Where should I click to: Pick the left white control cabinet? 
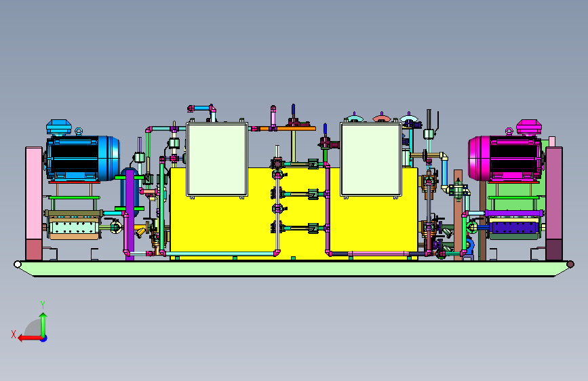pyautogui.click(x=217, y=159)
